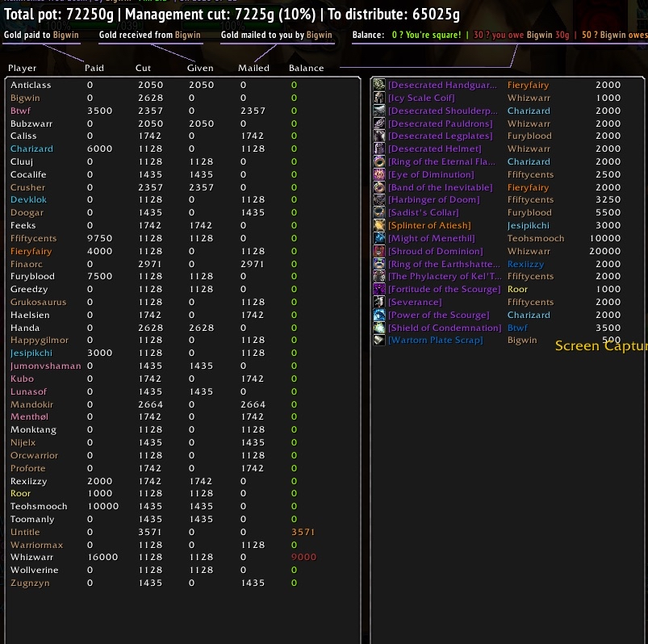Click the Severance item icon
Image resolution: width=648 pixels, height=644 pixels.
(379, 302)
